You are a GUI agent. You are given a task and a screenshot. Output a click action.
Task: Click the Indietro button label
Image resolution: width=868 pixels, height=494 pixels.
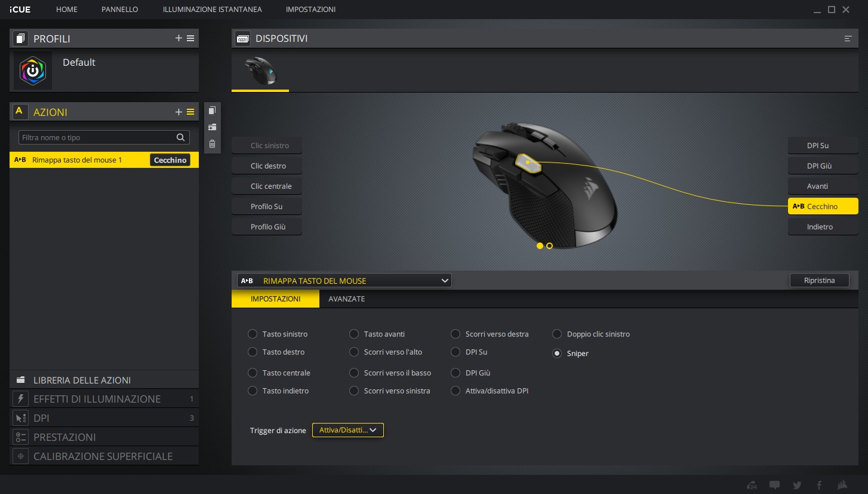[x=823, y=227]
